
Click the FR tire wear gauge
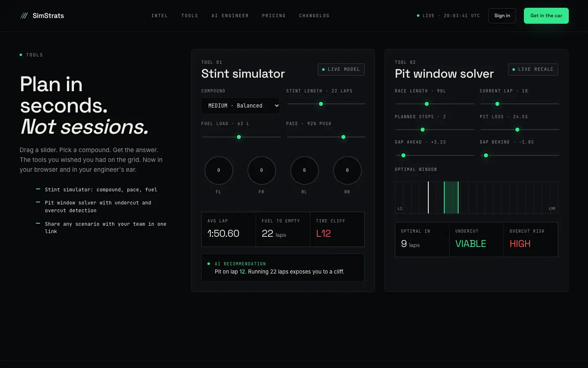pos(261,171)
